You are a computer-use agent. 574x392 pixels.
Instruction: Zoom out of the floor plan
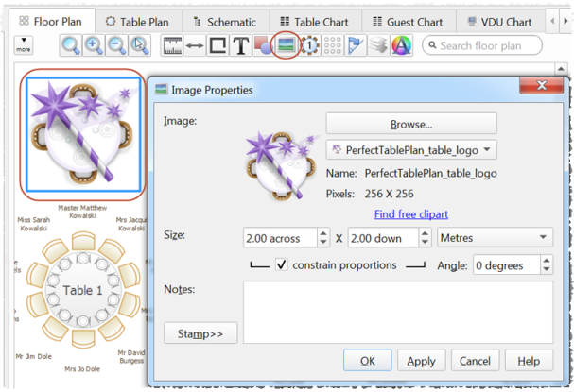[x=116, y=45]
